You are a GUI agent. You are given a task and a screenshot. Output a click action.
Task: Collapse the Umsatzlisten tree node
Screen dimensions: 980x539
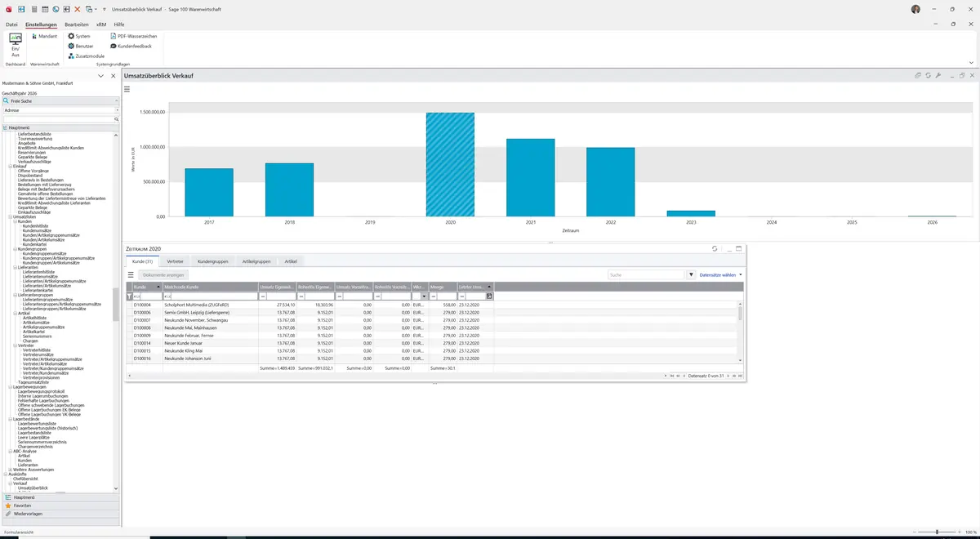pyautogui.click(x=11, y=216)
